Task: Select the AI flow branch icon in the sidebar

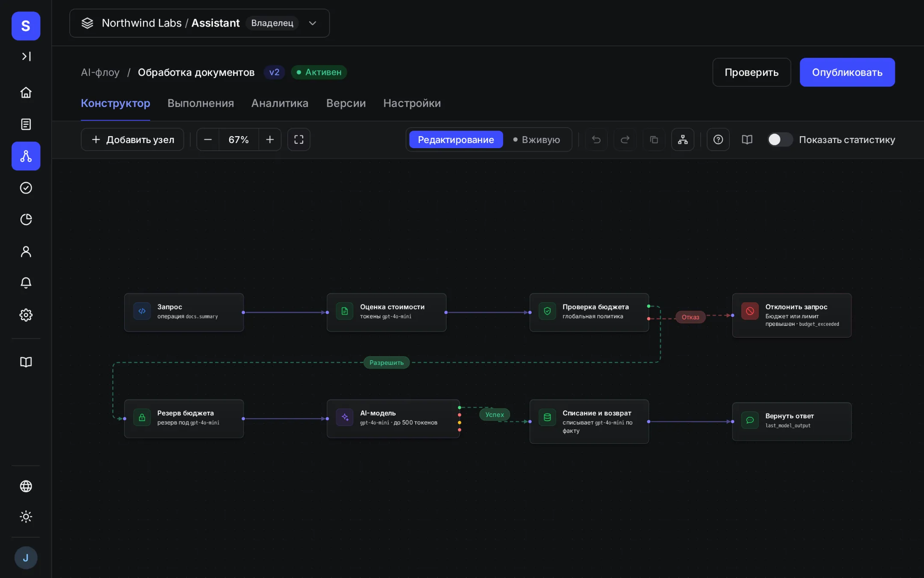Action: pyautogui.click(x=26, y=156)
